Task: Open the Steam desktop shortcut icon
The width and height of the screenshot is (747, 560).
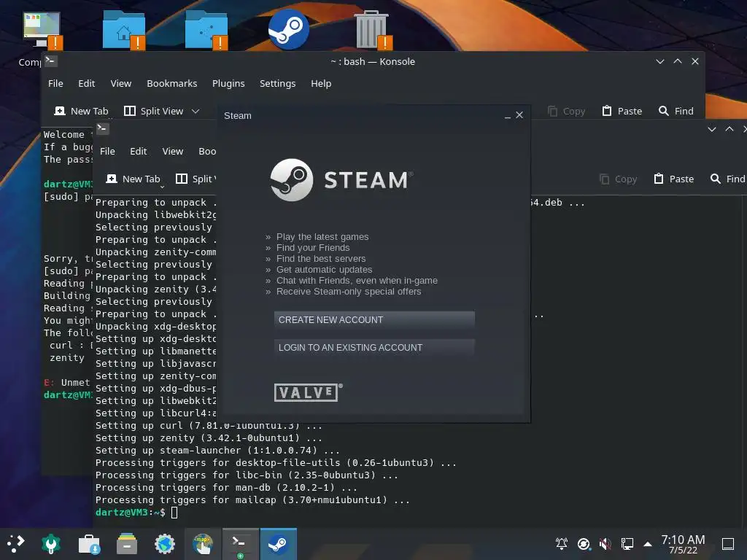Action: 289,29
